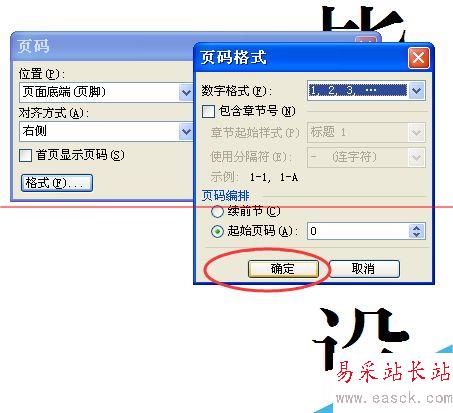The height and width of the screenshot is (413, 453).
Task: Click into the 起始页码 number field
Action: point(358,231)
